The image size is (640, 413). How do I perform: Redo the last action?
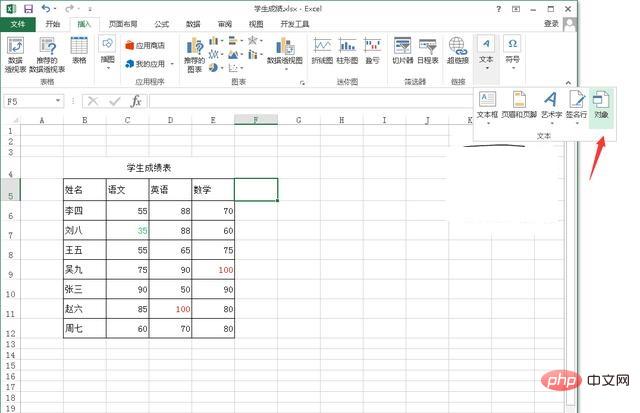click(69, 9)
